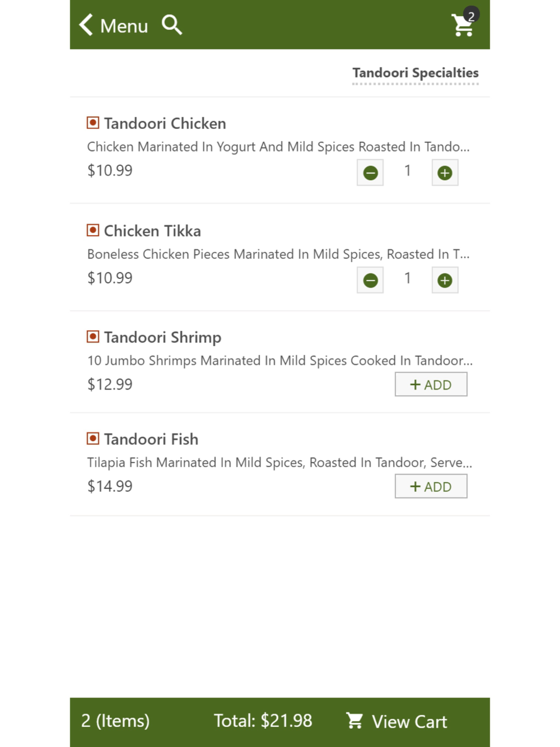Decrease Tandoori Chicken quantity with minus
Viewport: 560px width, 747px height.
370,172
